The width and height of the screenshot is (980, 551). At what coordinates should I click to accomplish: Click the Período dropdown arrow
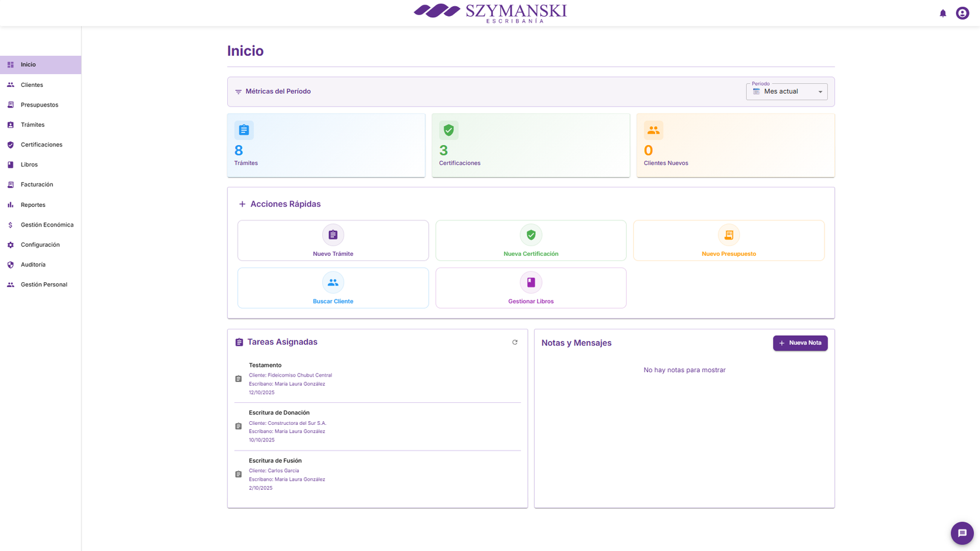tap(820, 92)
